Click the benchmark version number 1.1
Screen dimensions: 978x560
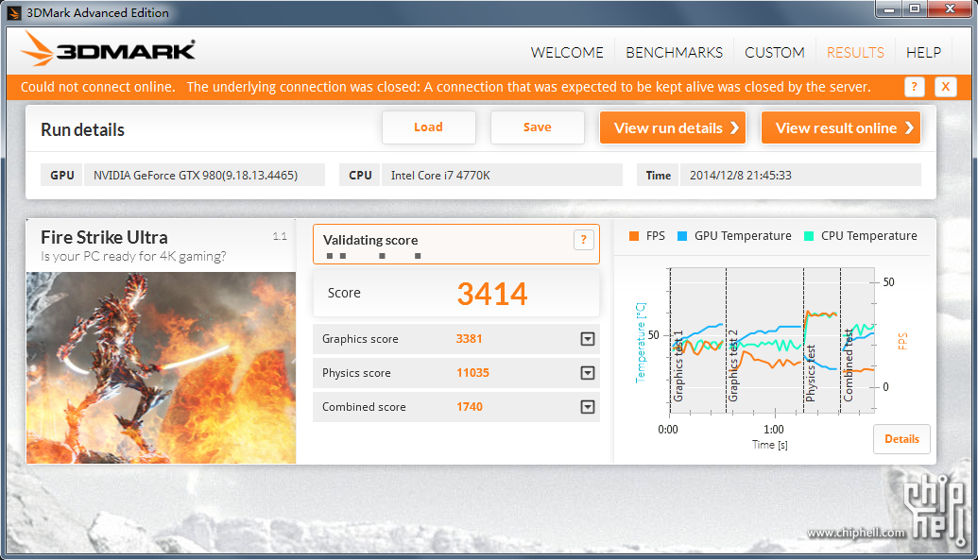280,236
